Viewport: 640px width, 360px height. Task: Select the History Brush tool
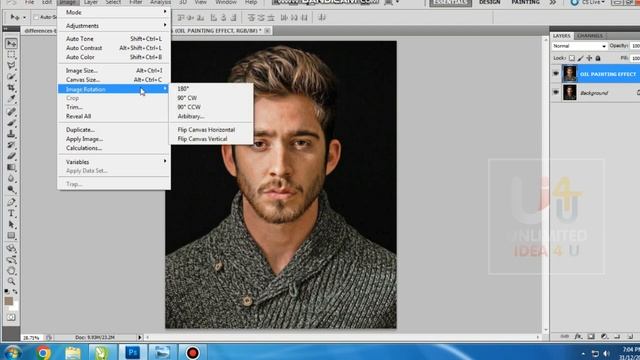coord(11,145)
